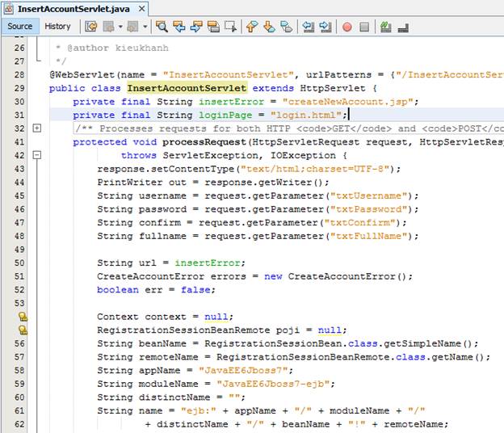Image resolution: width=504 pixels, height=433 pixels.
Task: Click line number 43 in the gutter
Action: coord(19,169)
